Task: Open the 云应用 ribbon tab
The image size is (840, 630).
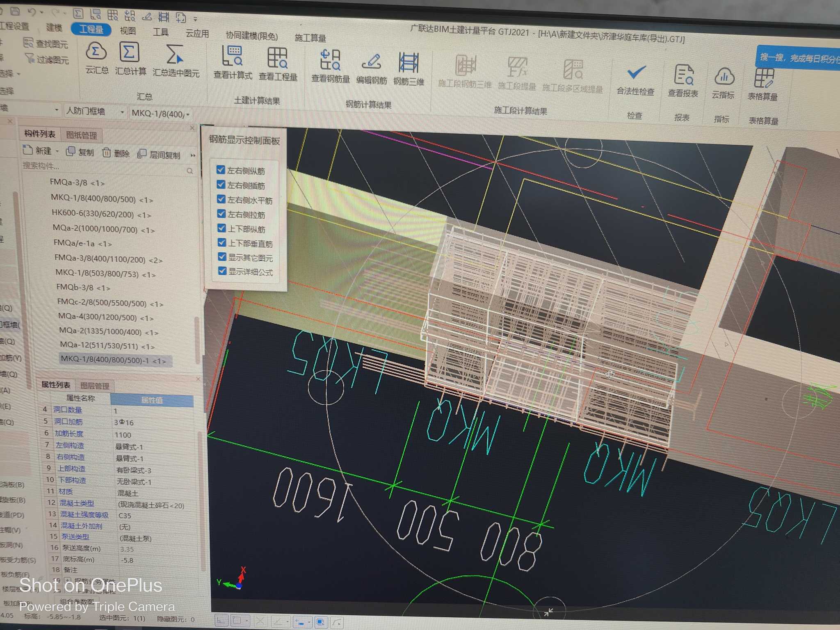Action: [x=197, y=34]
